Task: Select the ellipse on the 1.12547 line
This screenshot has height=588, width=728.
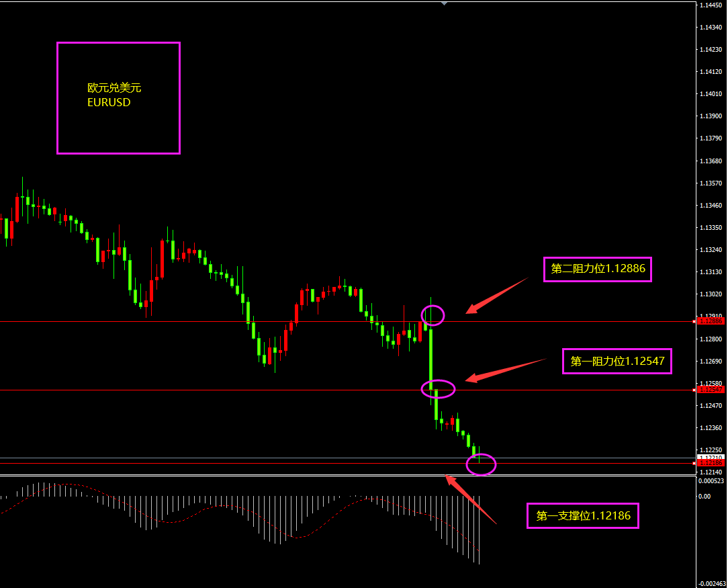Action: click(x=438, y=388)
